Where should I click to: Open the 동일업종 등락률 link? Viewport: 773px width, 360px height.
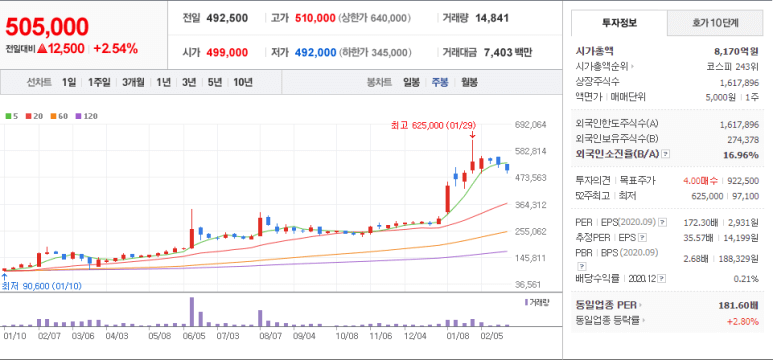click(x=608, y=321)
